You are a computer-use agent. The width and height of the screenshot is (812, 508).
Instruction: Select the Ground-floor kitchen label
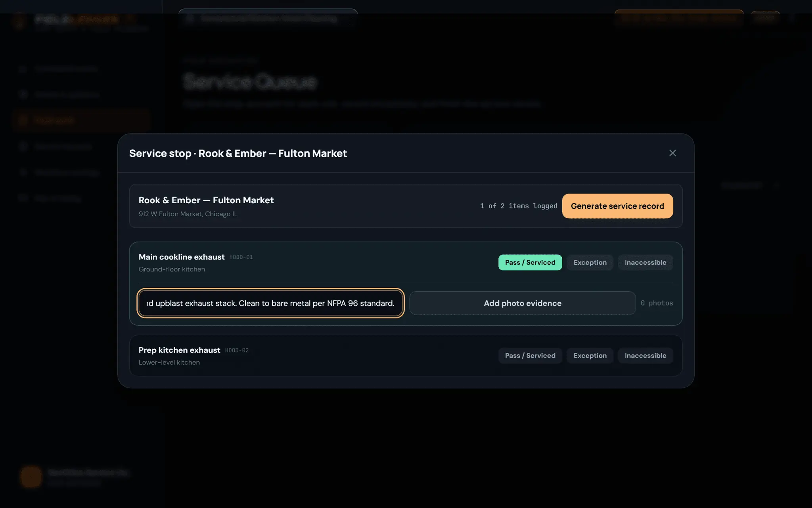(172, 269)
